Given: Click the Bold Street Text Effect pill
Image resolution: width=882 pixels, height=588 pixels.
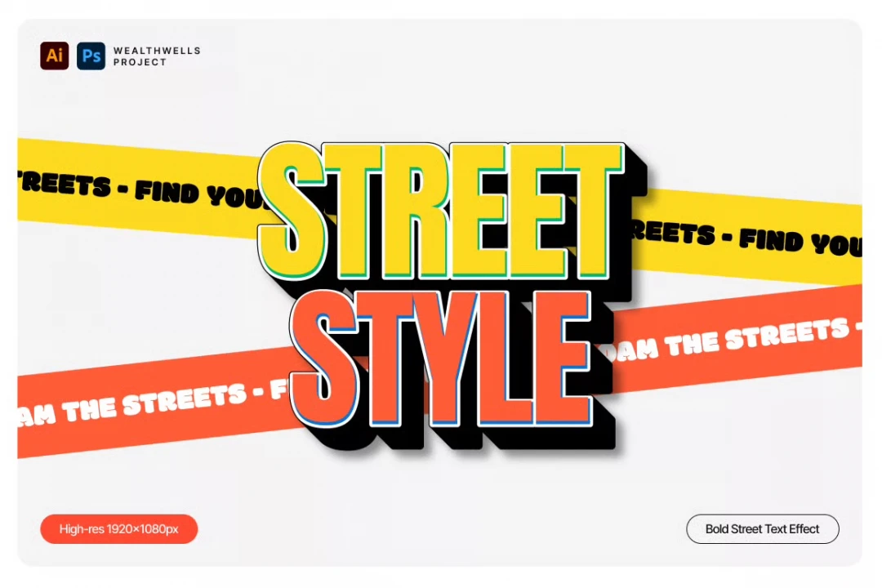Looking at the screenshot, I should pos(762,529).
